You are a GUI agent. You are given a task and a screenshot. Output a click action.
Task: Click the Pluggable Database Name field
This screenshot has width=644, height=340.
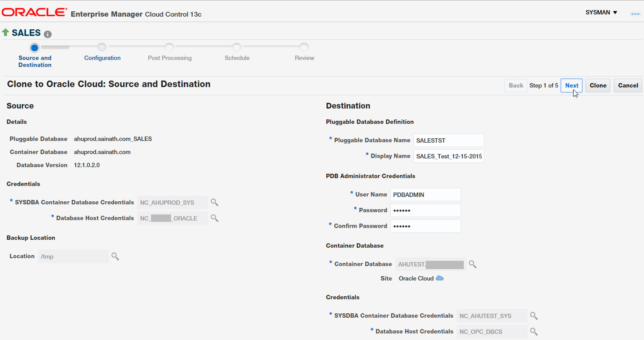[449, 140]
